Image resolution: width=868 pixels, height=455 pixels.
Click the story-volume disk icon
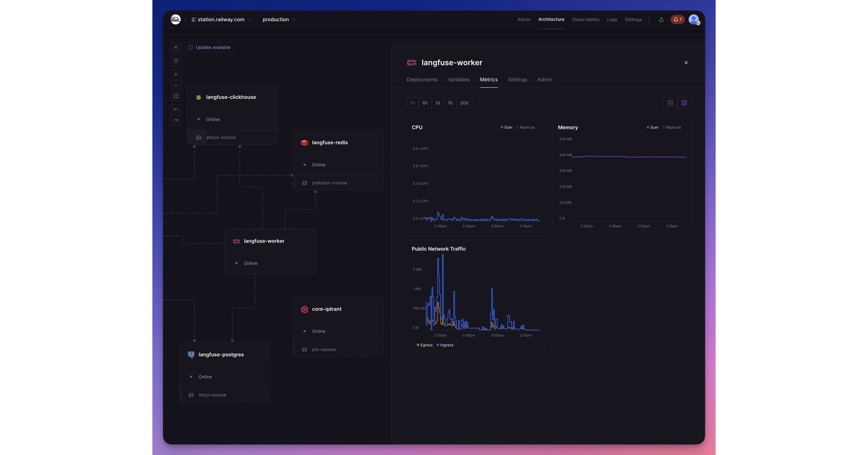click(191, 395)
